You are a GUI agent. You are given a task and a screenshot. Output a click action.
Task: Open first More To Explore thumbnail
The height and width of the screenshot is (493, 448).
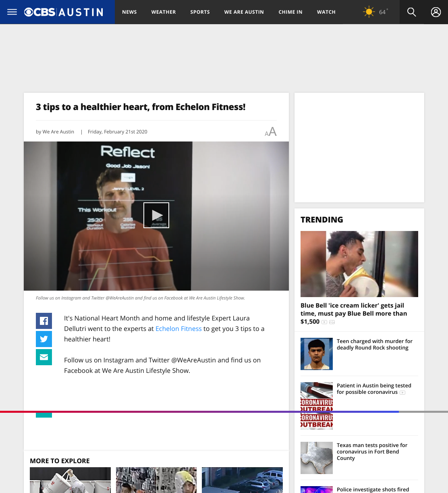pyautogui.click(x=70, y=480)
